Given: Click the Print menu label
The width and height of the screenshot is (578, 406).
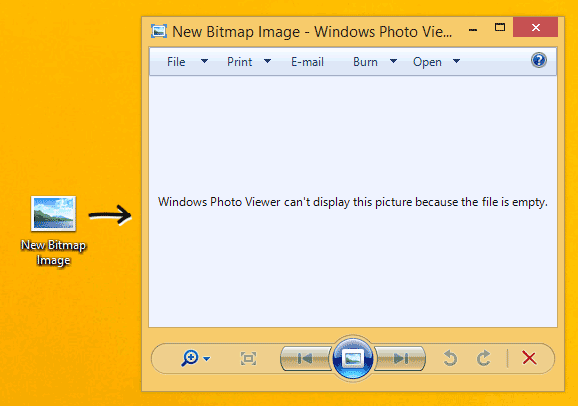Looking at the screenshot, I should [240, 62].
